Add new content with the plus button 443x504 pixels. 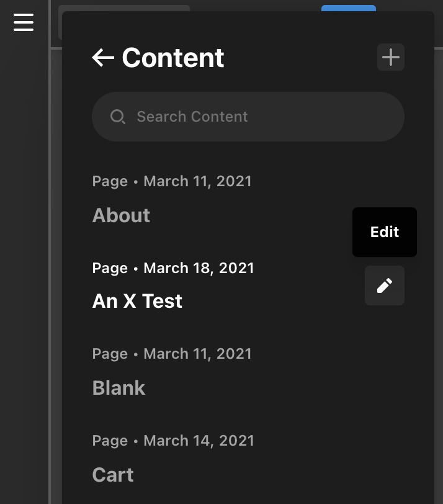point(391,57)
